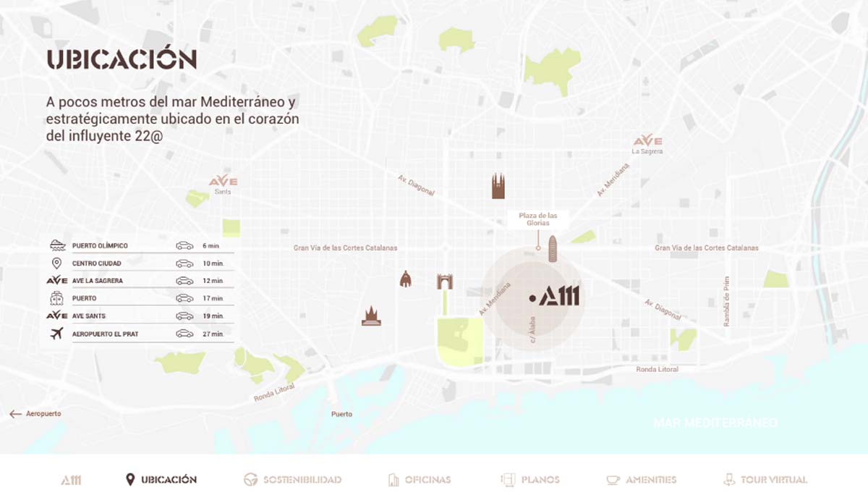Screen dimensions: 868x503
Task: Click the location pin beside Centro Ciudad
Action: tap(57, 263)
